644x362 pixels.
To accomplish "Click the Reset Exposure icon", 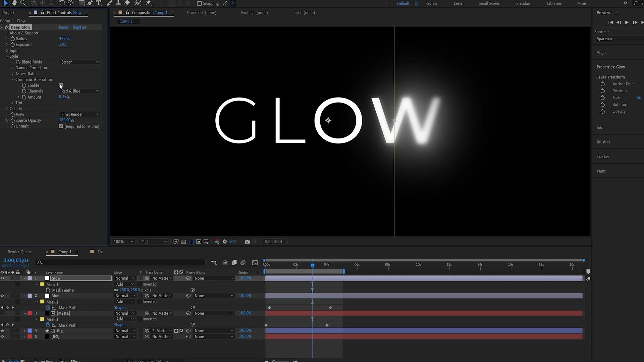I will point(225,242).
